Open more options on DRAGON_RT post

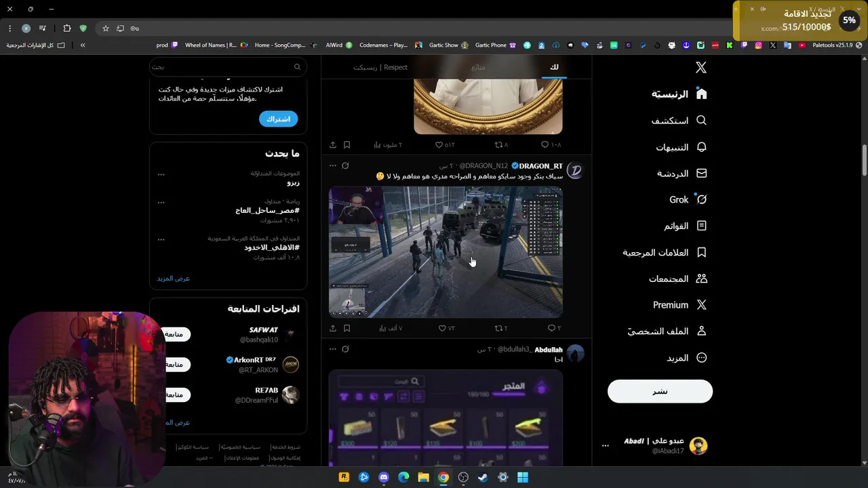pyautogui.click(x=332, y=165)
